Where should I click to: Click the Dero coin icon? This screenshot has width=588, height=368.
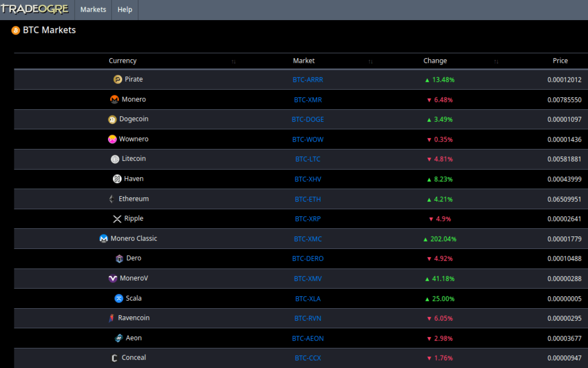[x=119, y=258]
